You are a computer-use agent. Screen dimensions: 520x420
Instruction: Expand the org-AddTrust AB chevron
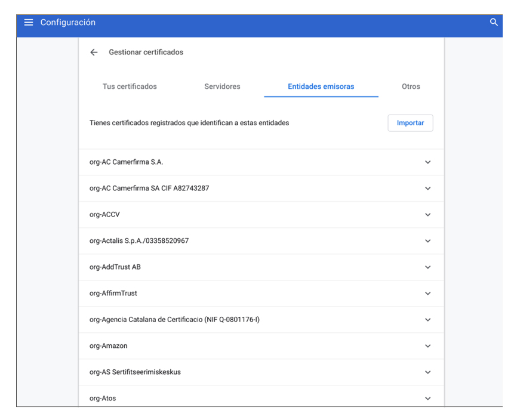(428, 267)
